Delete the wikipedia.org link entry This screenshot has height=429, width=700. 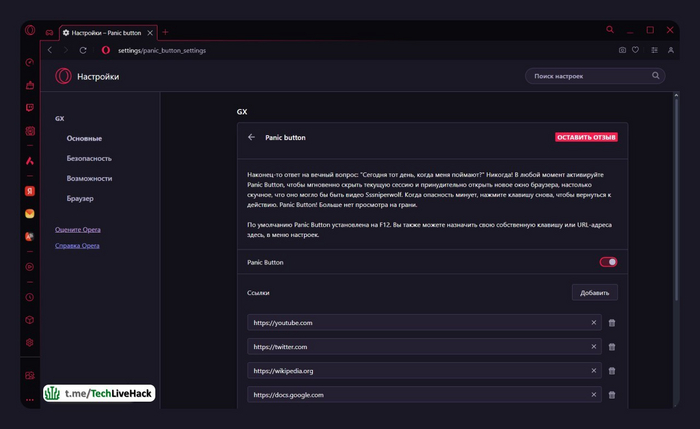pos(612,371)
